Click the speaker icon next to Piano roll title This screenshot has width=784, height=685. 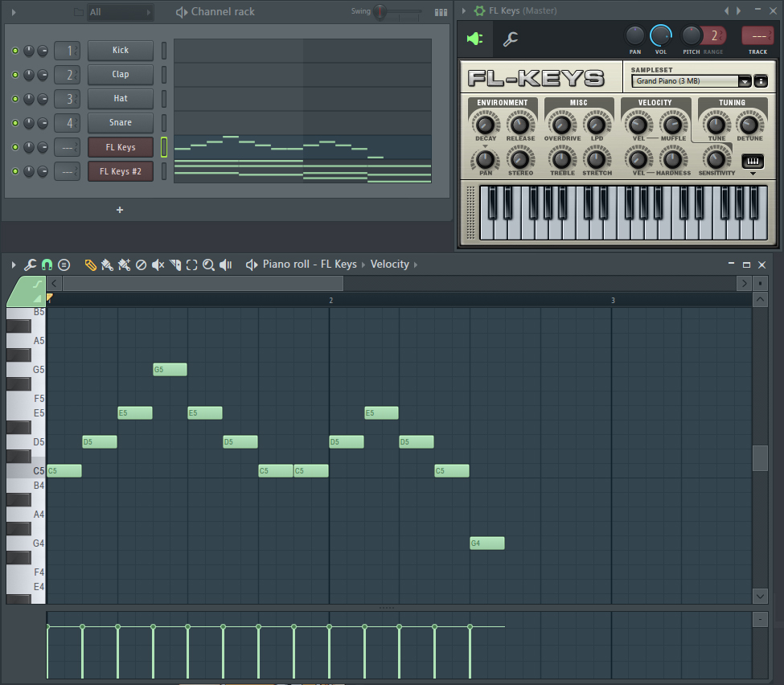pyautogui.click(x=252, y=265)
